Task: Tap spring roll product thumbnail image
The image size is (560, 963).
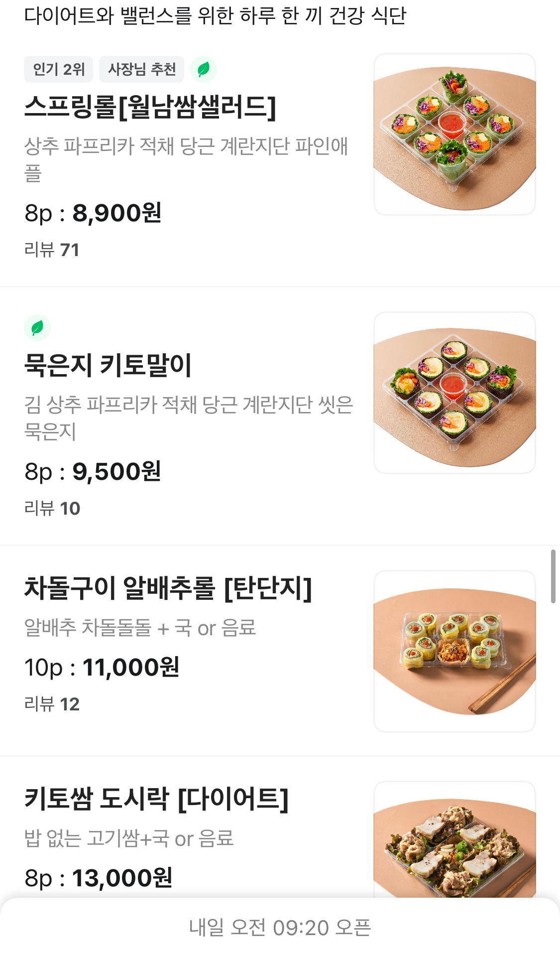Action: click(454, 134)
